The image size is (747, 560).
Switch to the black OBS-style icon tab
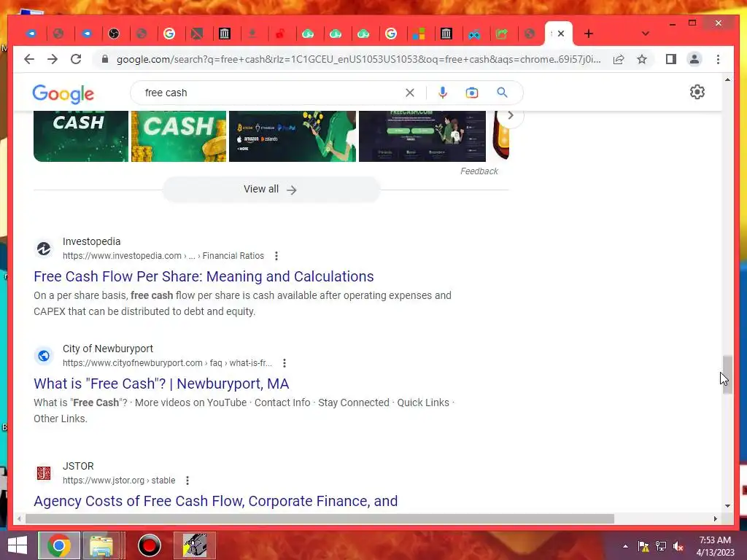click(114, 34)
